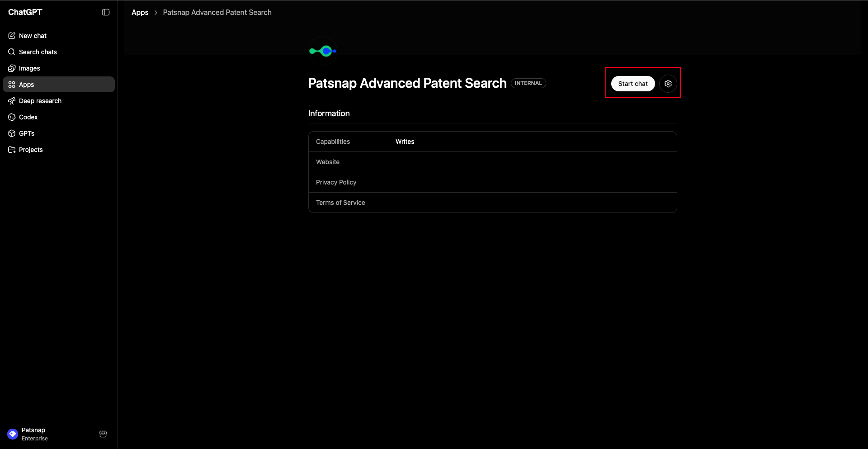Click the Privacy Policy row
The width and height of the screenshot is (868, 449).
click(493, 182)
